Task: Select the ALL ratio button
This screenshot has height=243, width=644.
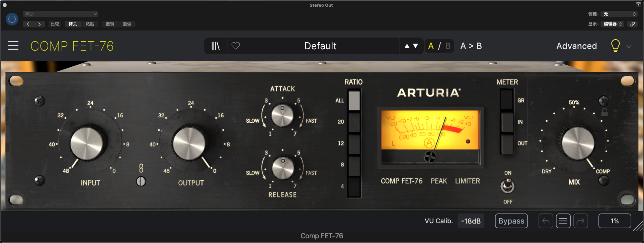Action: 354,100
